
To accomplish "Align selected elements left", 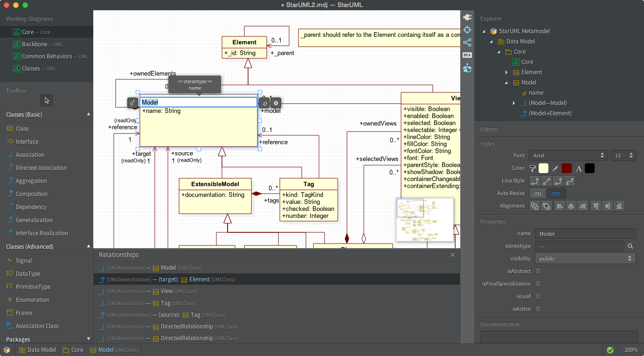I will (560, 206).
